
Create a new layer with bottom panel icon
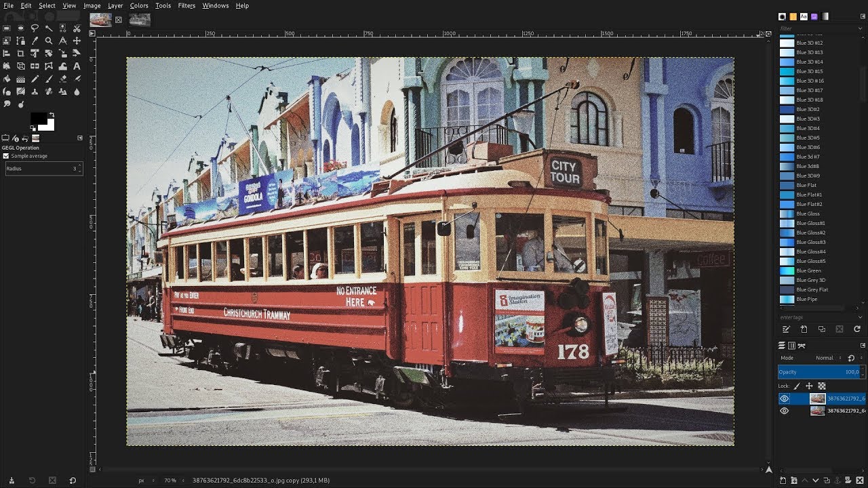click(783, 480)
